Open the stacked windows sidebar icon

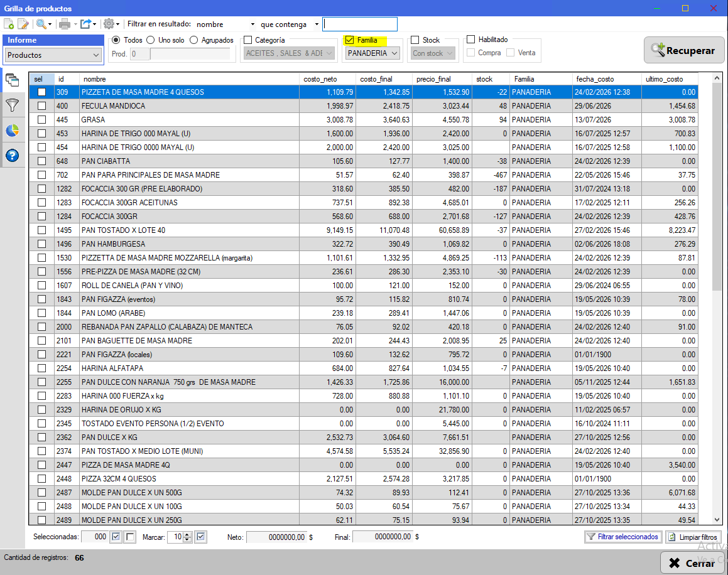pos(12,80)
